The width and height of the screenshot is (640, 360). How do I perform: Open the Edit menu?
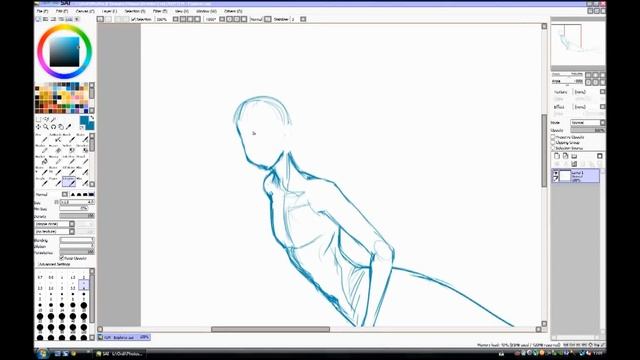pyautogui.click(x=62, y=11)
